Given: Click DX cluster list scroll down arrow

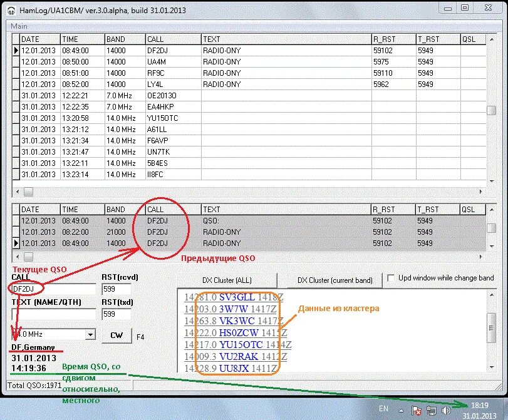Looking at the screenshot, I should click(x=492, y=367).
